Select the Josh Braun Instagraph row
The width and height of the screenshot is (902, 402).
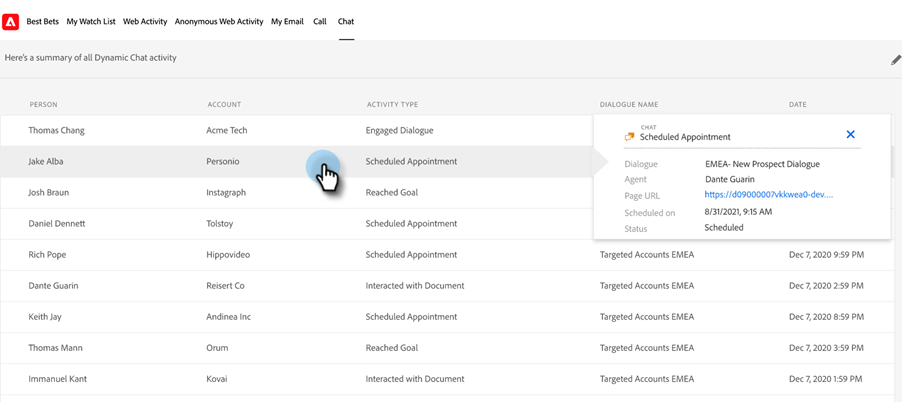pyautogui.click(x=297, y=193)
